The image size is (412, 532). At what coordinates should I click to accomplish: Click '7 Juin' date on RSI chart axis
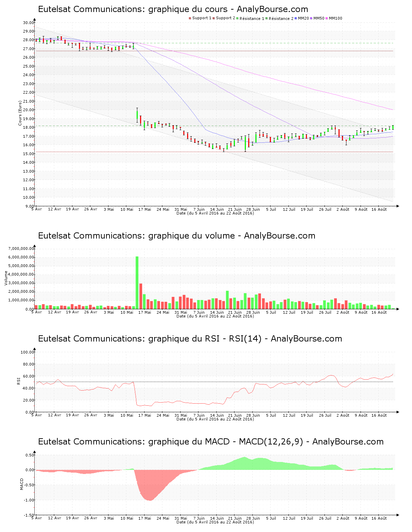coord(199,415)
